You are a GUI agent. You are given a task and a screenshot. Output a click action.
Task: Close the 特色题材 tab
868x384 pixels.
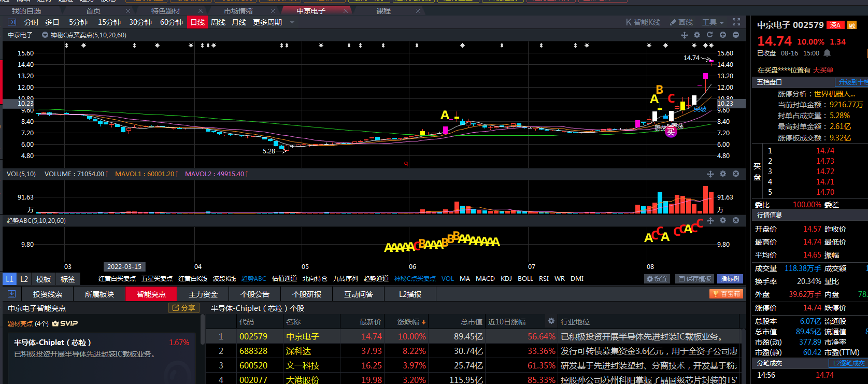(201, 11)
